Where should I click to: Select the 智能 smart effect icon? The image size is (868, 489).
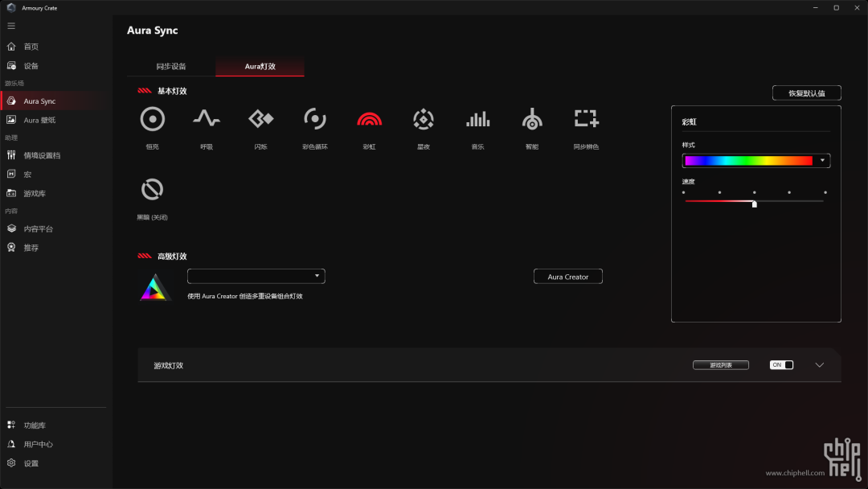coord(532,119)
